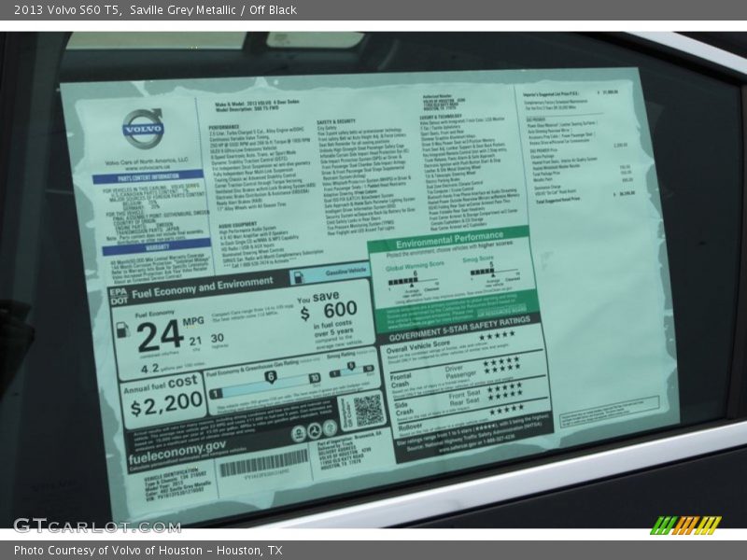Click the 'GOVERNMENT 5-STAR SAFETY RATINGS' heading

click(x=459, y=329)
